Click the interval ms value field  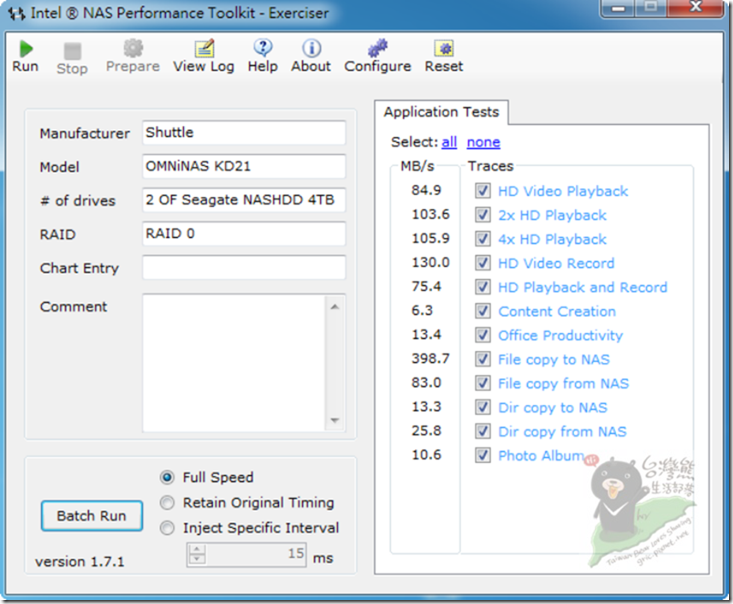click(x=256, y=554)
